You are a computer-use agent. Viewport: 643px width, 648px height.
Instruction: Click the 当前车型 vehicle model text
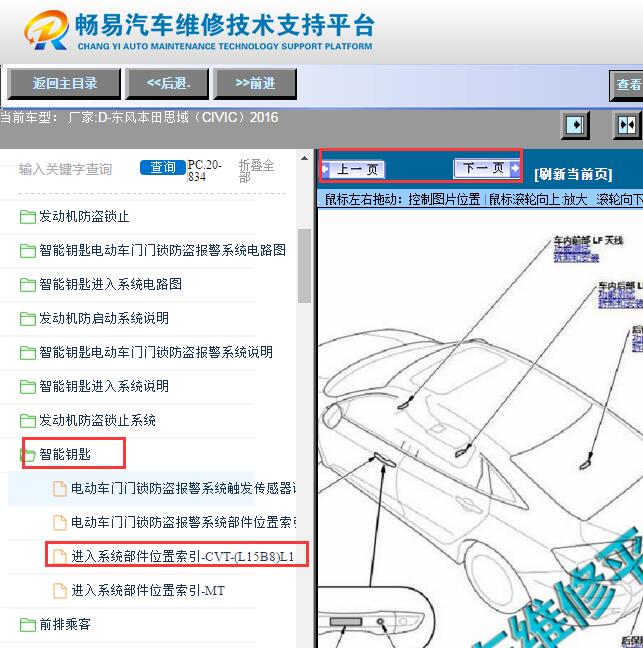point(139,117)
